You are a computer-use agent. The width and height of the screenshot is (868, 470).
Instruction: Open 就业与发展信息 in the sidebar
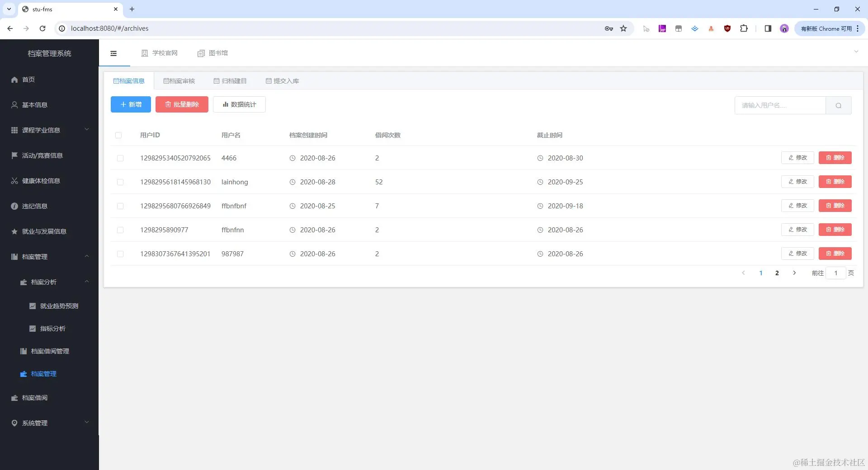coord(49,231)
